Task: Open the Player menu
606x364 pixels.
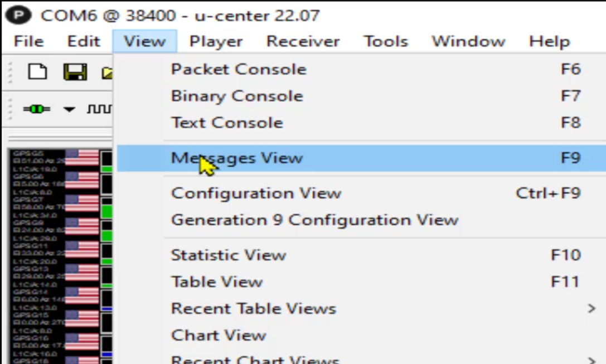Action: (215, 41)
